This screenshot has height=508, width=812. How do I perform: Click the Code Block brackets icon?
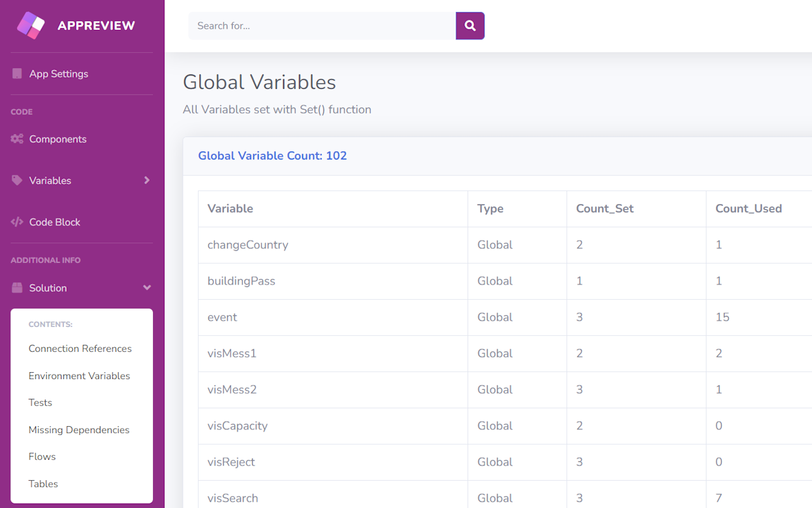pyautogui.click(x=17, y=222)
